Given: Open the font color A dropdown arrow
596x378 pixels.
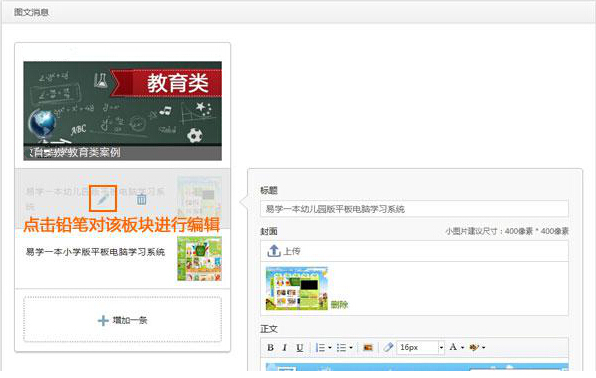Looking at the screenshot, I should point(463,347).
